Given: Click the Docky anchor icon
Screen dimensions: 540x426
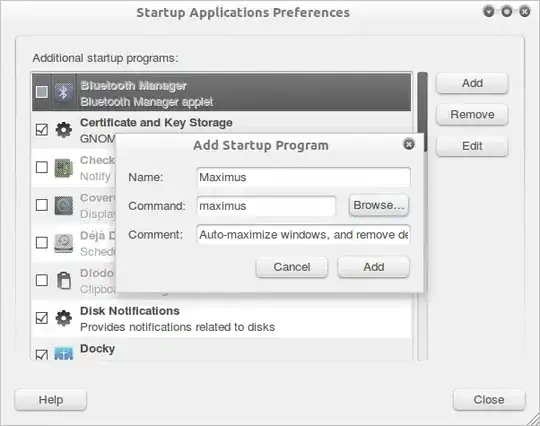Looking at the screenshot, I should (64, 353).
